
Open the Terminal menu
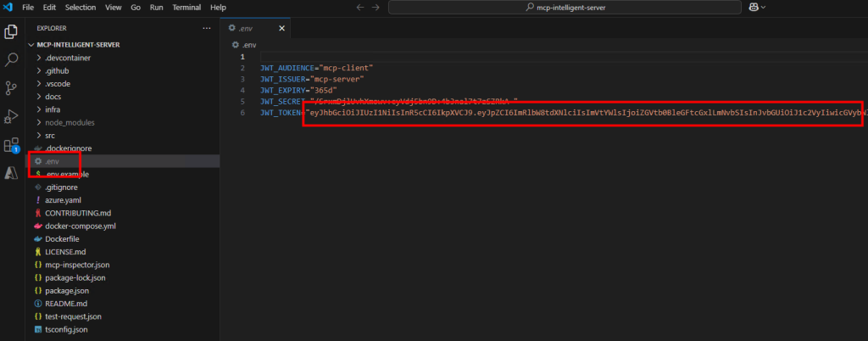tap(186, 7)
